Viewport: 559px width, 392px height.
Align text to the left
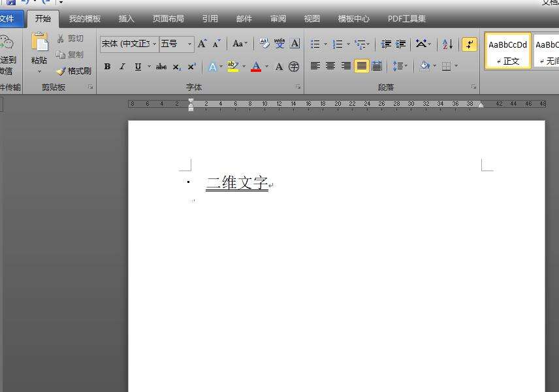coord(315,66)
